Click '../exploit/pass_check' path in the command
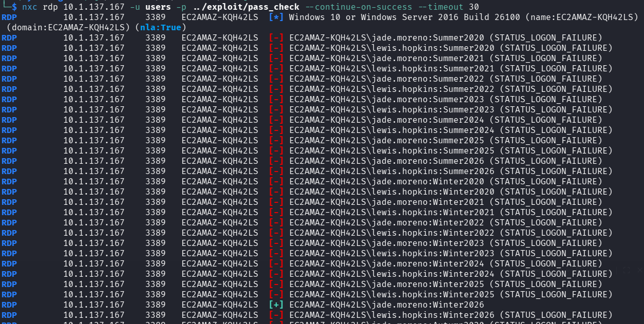This screenshot has width=644, height=324. [245, 7]
